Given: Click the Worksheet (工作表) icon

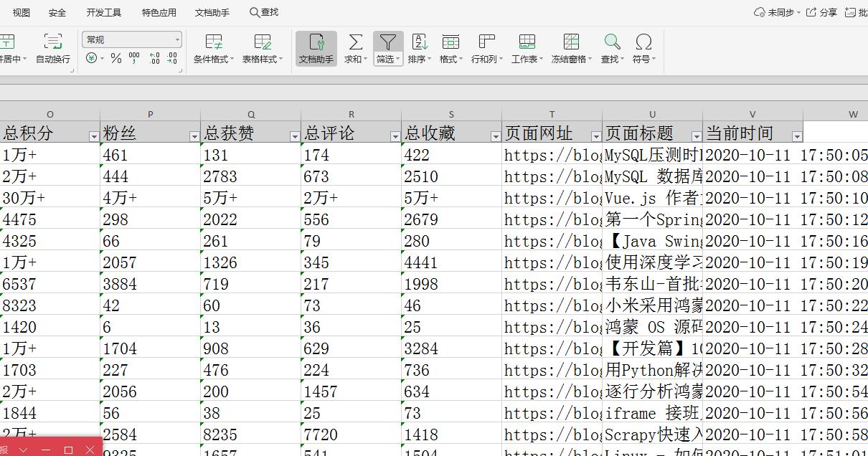Looking at the screenshot, I should pos(526,49).
